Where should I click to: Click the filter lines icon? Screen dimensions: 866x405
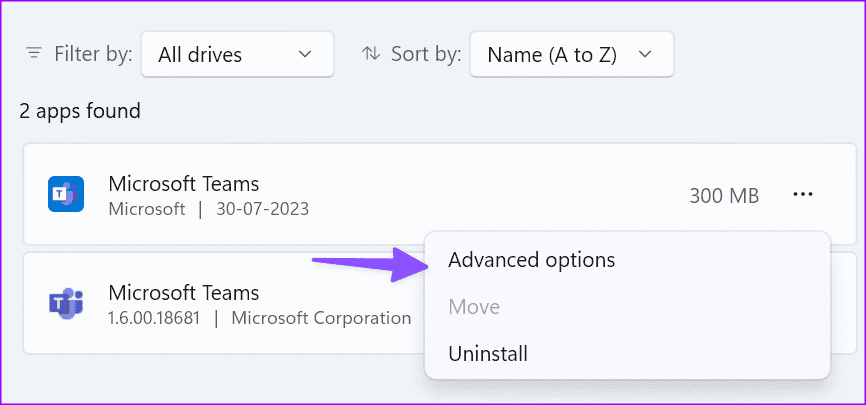(x=34, y=54)
